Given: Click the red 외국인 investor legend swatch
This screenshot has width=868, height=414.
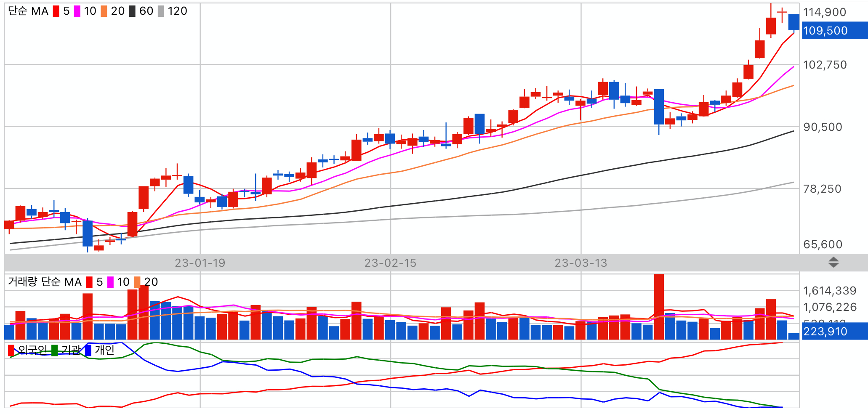Looking at the screenshot, I should tap(11, 350).
